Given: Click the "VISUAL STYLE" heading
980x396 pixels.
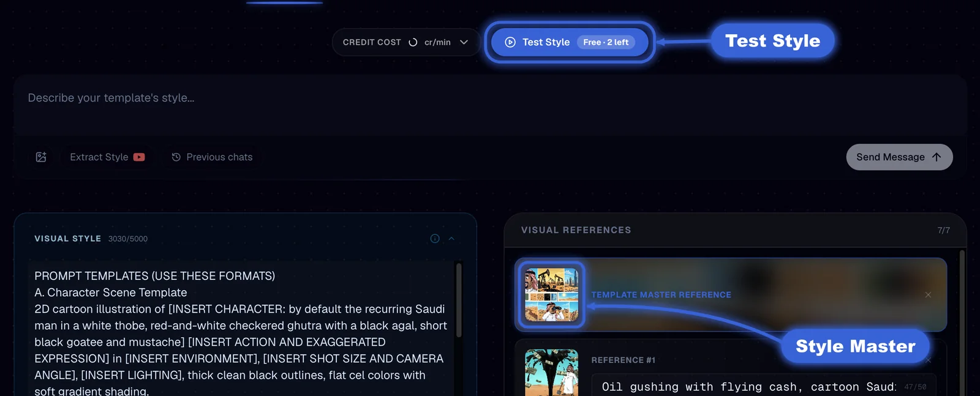Looking at the screenshot, I should 68,239.
